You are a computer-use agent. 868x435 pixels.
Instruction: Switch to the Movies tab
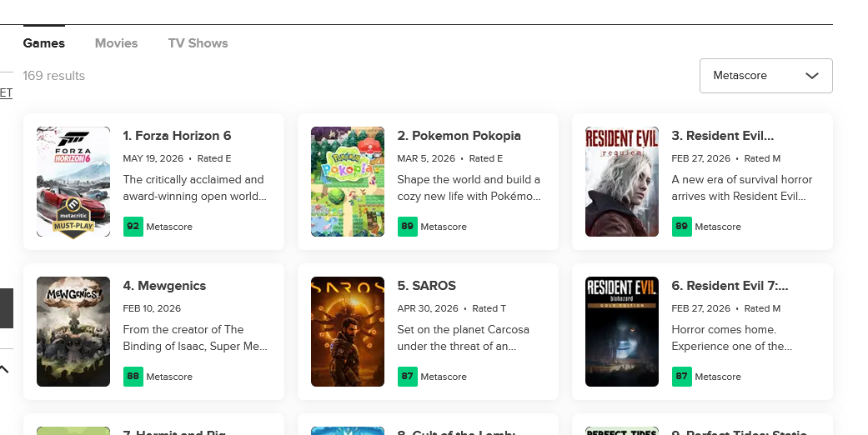pos(116,43)
